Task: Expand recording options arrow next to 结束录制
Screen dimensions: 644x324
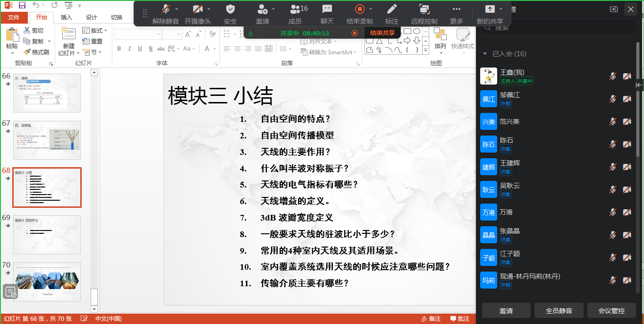Action: [x=371, y=9]
